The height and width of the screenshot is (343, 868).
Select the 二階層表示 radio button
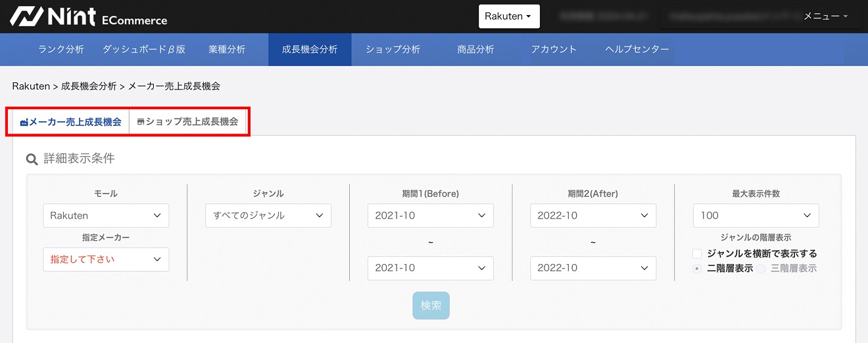[698, 269]
